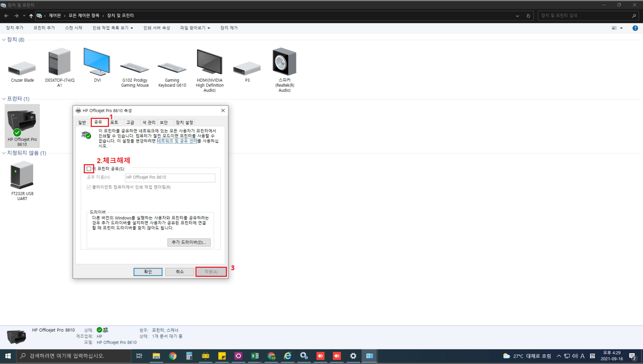
Task: Toggle 클라이언트 컴퓨터에서 인쇄 작업 렌더링 checkbox
Action: point(89,187)
